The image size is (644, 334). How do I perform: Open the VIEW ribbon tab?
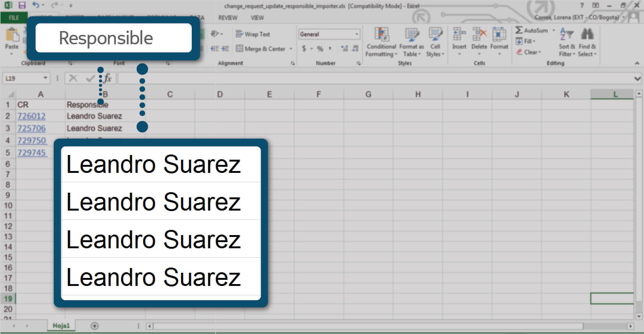(x=257, y=18)
